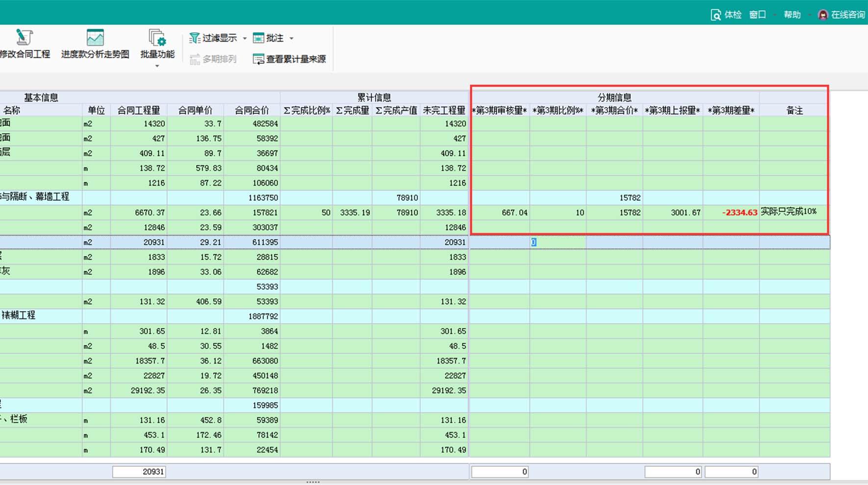Click the 备注 column header
Screen dimensions: 868x485
(794, 110)
